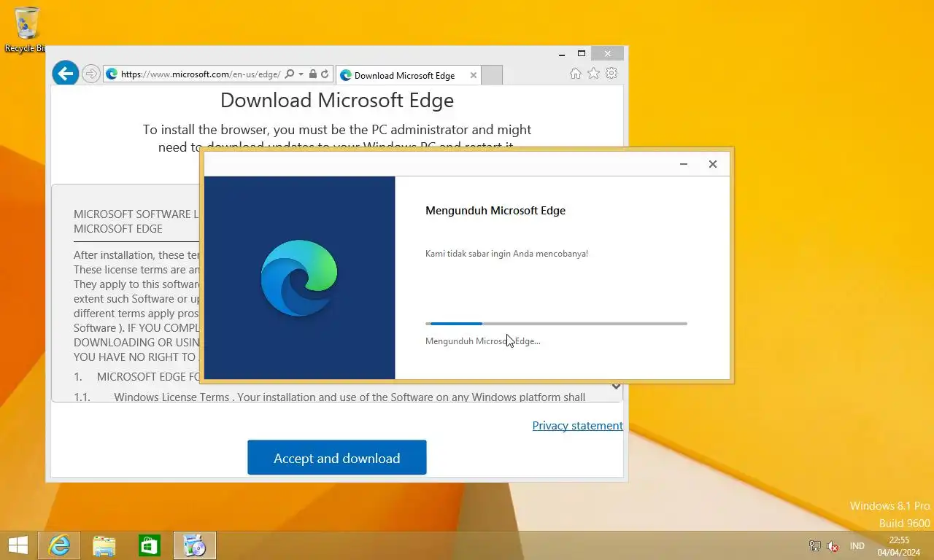This screenshot has height=560, width=934.
Task: Minimize the Internet Explorer window
Action: pos(562,53)
